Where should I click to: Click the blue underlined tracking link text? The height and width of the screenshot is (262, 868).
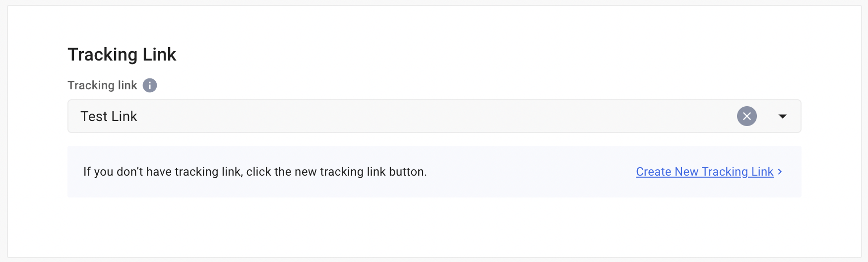[x=704, y=172]
